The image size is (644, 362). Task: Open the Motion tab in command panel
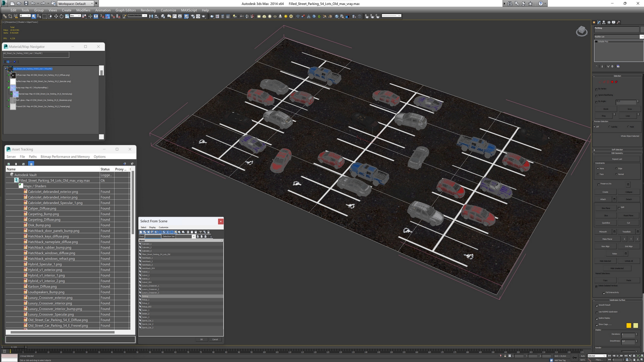[609, 22]
